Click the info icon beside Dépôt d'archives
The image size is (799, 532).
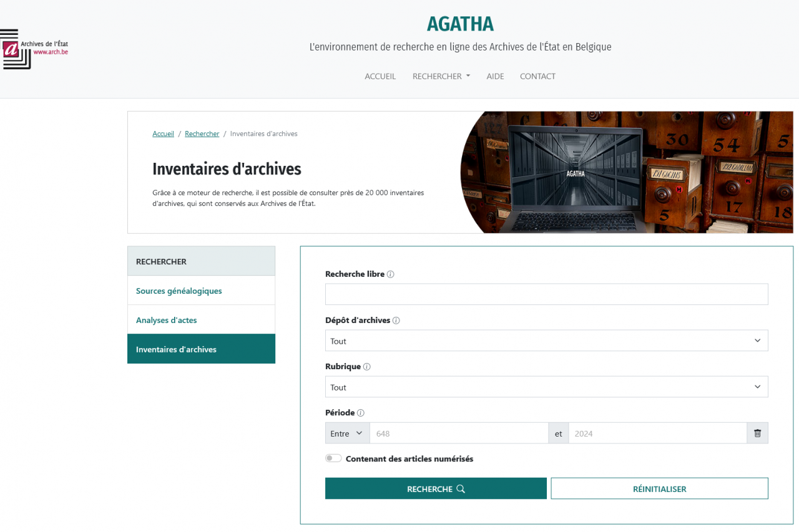396,321
